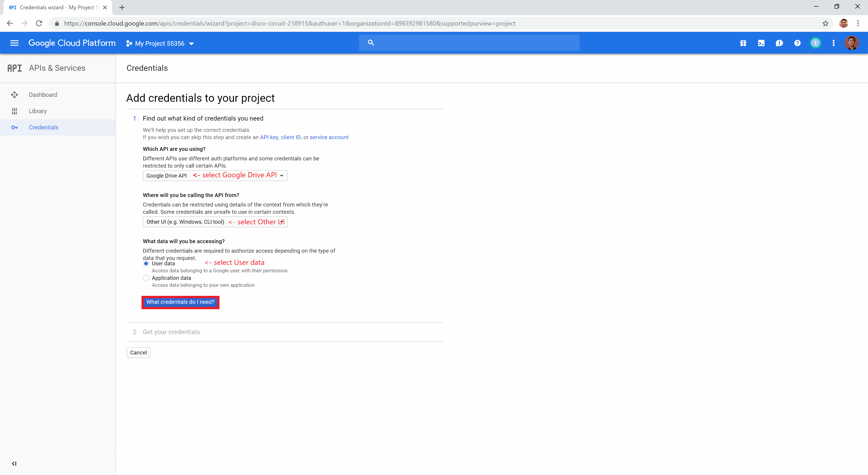The height and width of the screenshot is (475, 868).
Task: Open the Google Cloud free trial gift offer
Action: click(743, 43)
